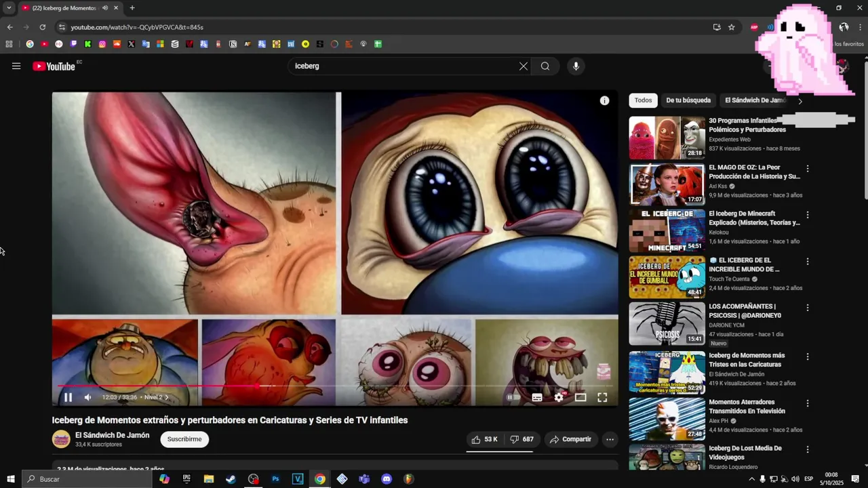Bookmark this page with star icon

732,27
